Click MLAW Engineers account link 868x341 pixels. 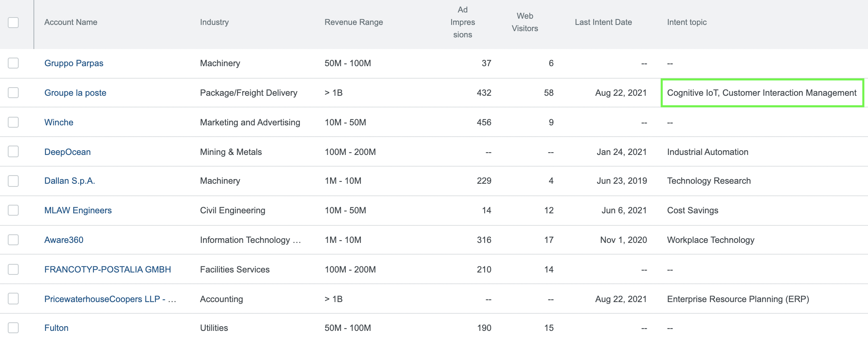point(78,210)
